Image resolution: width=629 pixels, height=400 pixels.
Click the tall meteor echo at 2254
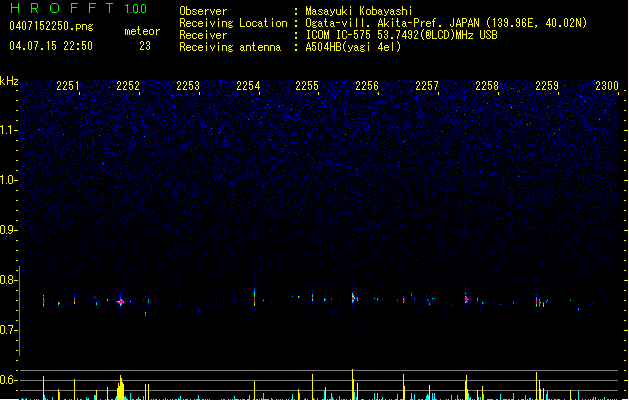(x=254, y=295)
